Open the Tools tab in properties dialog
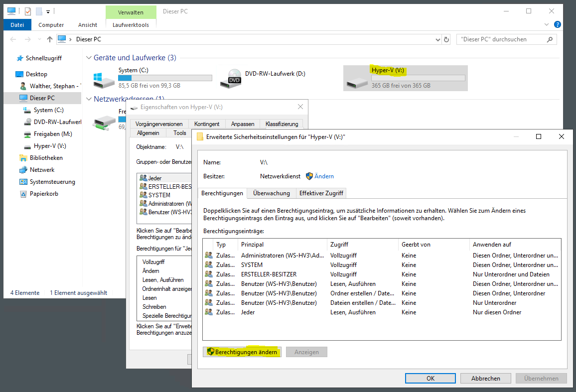Screen dimensions: 576x392 click(x=180, y=133)
